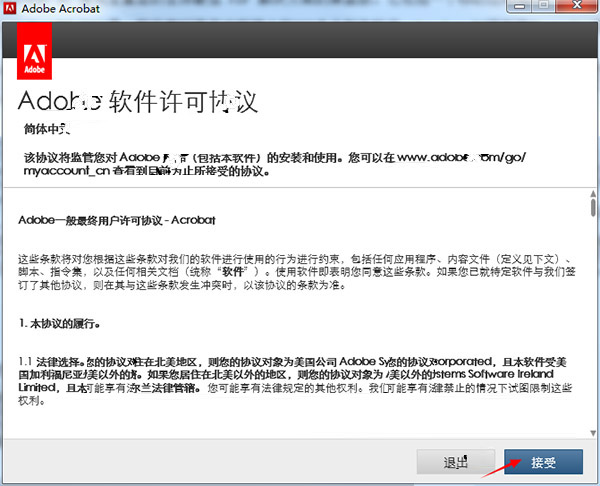
Task: Click the maximize window button
Action: click(543, 5)
